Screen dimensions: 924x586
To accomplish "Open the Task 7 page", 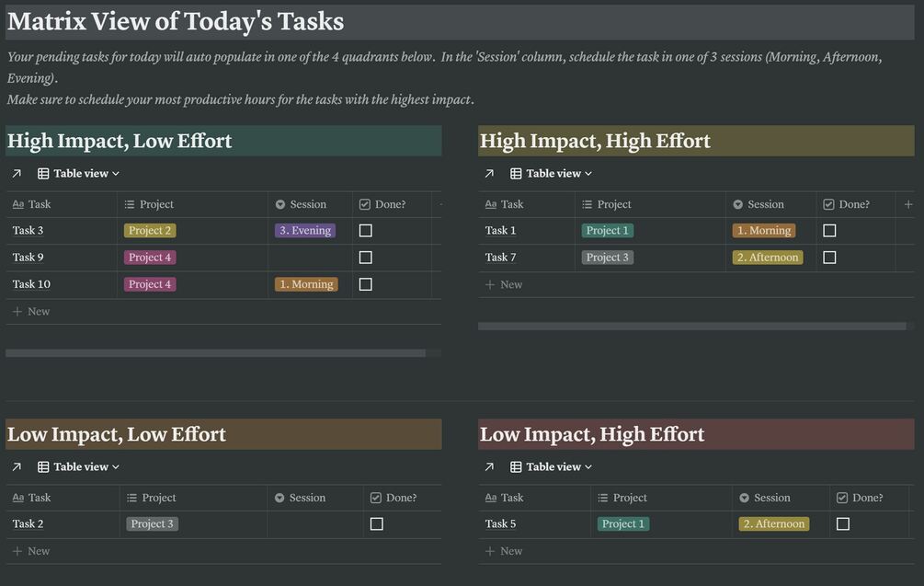I will 501,258.
